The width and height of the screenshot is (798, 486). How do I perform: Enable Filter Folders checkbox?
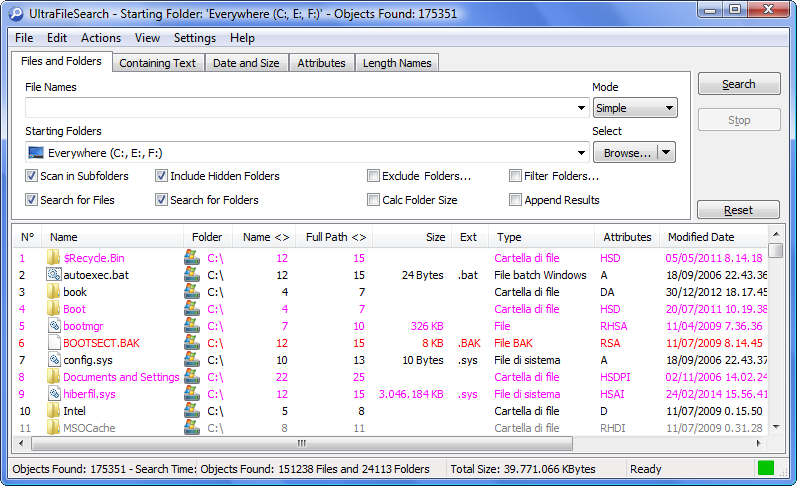tap(515, 176)
